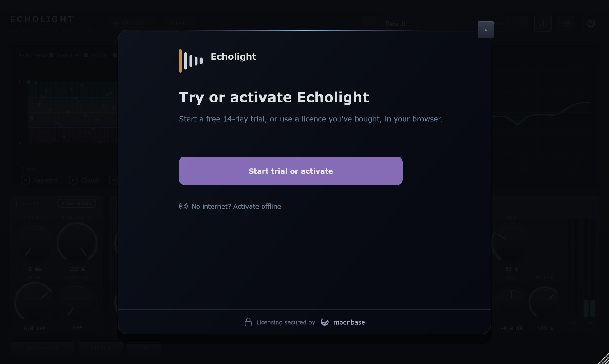Click the Feedback knob
The width and height of the screenshot is (609, 364).
pyautogui.click(x=77, y=243)
